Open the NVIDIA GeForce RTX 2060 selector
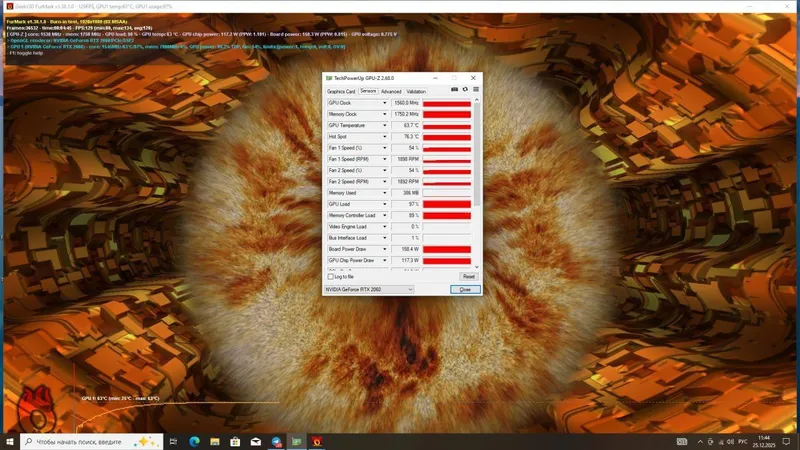The image size is (800, 450). pyautogui.click(x=369, y=289)
